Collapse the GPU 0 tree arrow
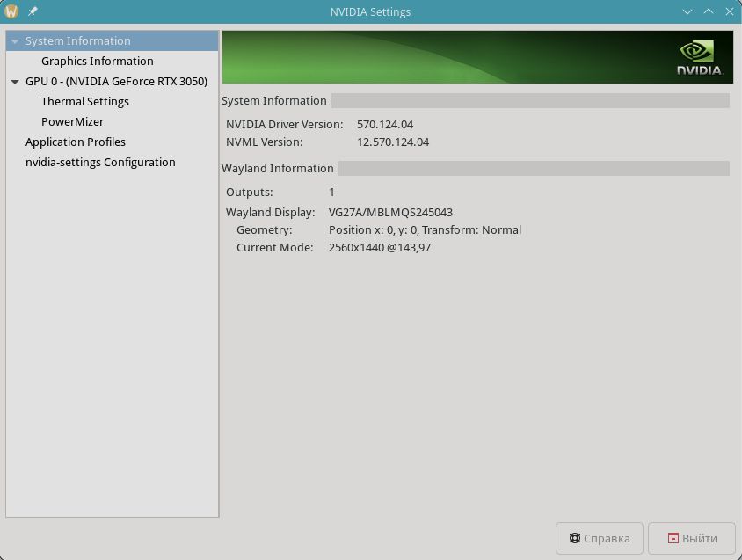 [15, 82]
